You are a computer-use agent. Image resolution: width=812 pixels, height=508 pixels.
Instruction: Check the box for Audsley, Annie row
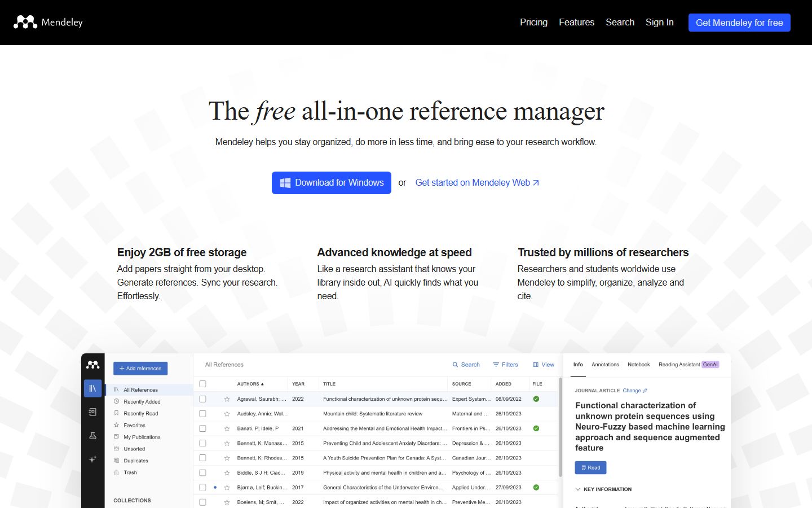coord(202,414)
